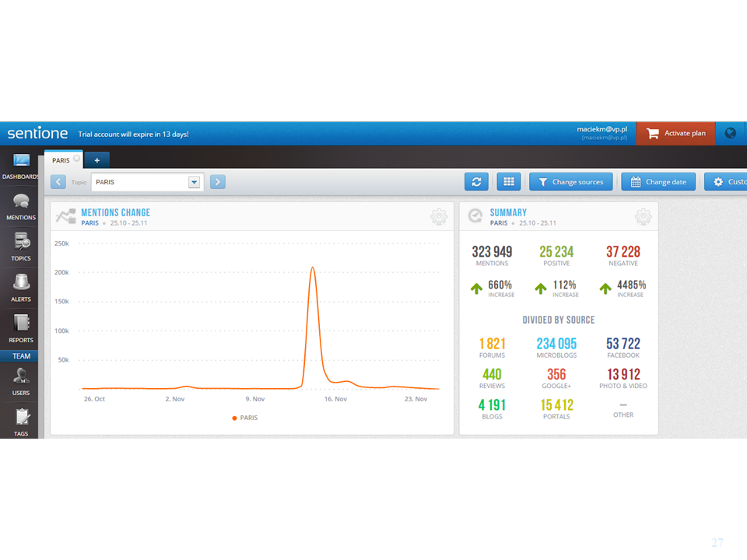Open the Reports sidebar section
Screen dimensions: 747x560
tap(20, 330)
